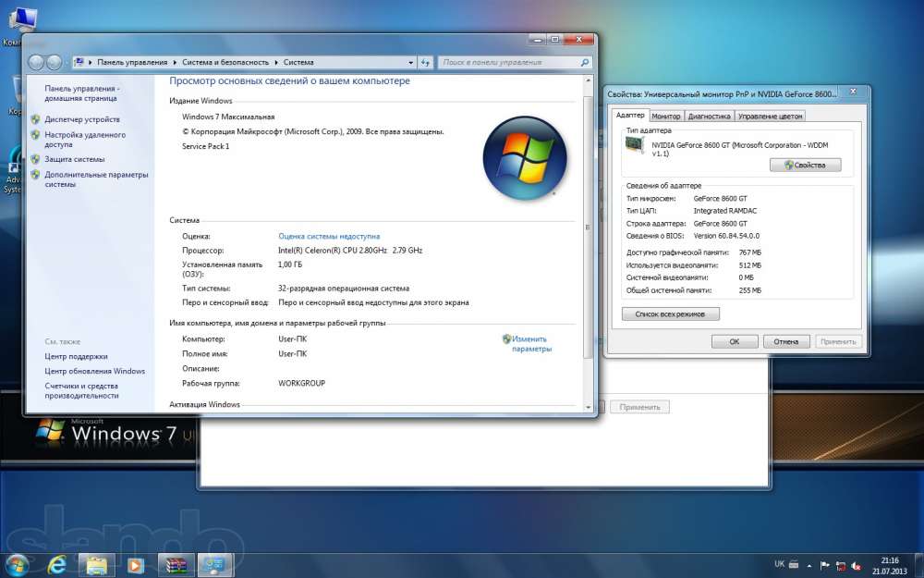The image size is (924, 578).
Task: Click the 'Свойства' adapter button
Action: [x=805, y=166]
